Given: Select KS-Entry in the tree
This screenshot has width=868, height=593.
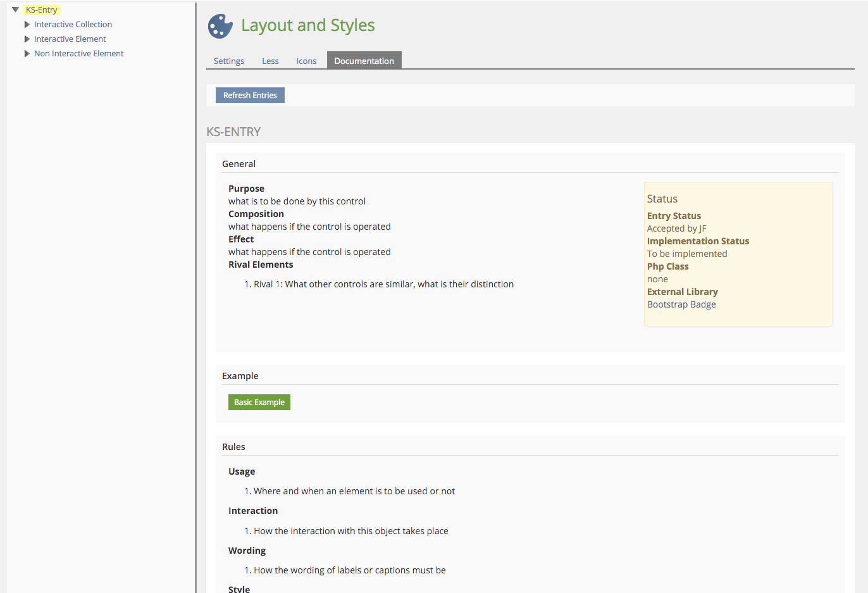Looking at the screenshot, I should (42, 9).
